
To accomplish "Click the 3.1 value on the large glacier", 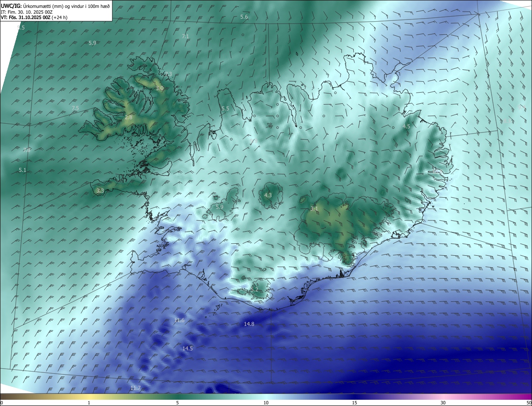I will 314,209.
